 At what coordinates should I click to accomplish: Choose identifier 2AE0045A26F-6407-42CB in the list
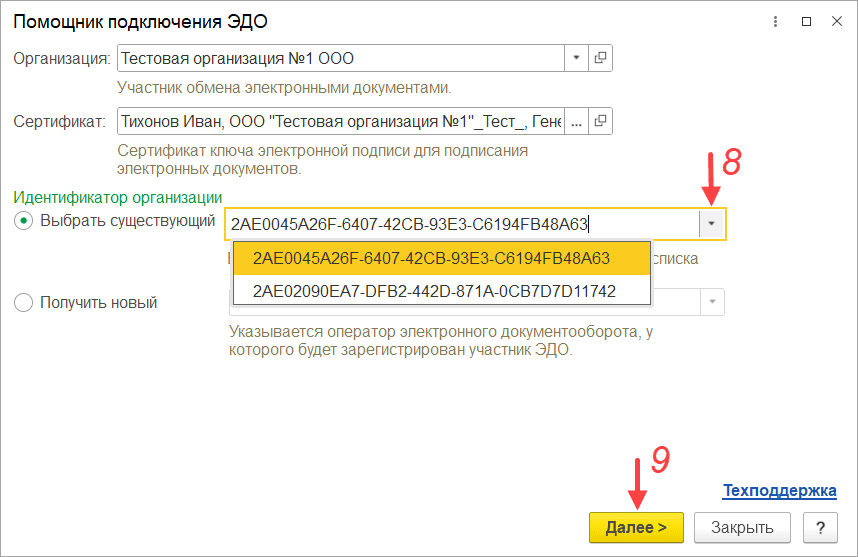pyautogui.click(x=431, y=258)
